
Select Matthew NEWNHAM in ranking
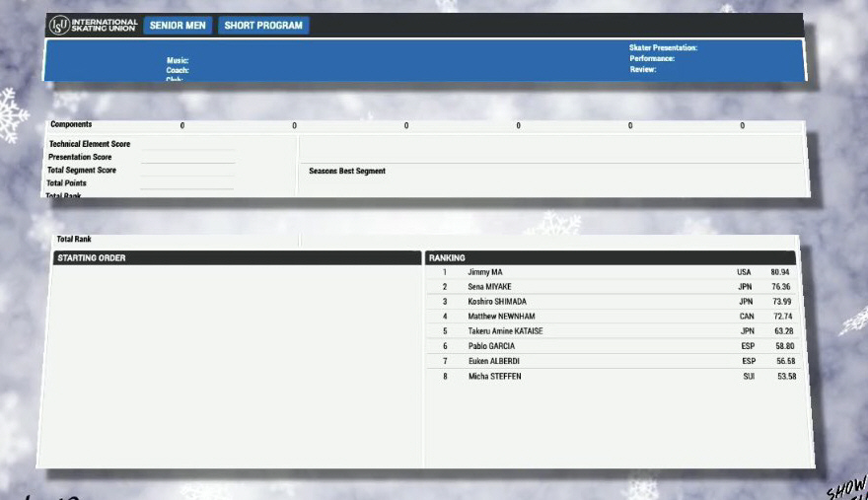(x=501, y=317)
